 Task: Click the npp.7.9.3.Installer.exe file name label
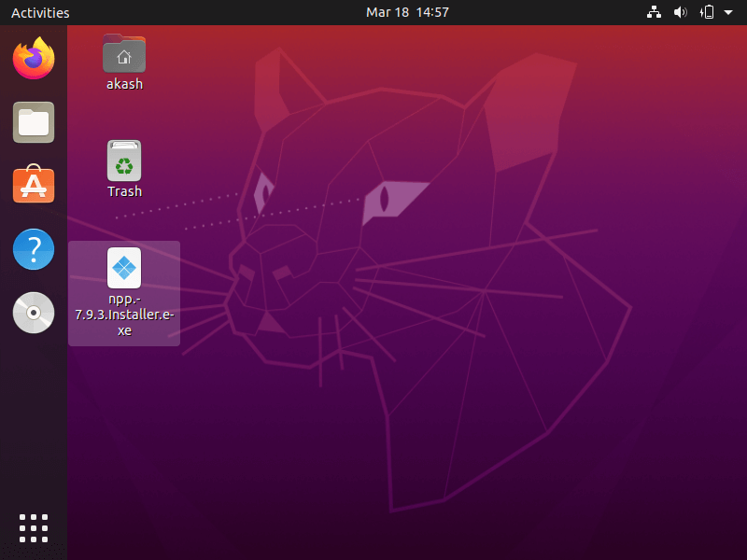click(x=124, y=315)
